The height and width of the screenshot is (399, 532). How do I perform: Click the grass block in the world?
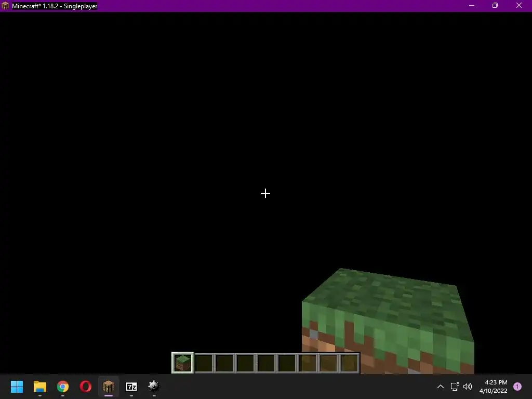[x=388, y=321]
